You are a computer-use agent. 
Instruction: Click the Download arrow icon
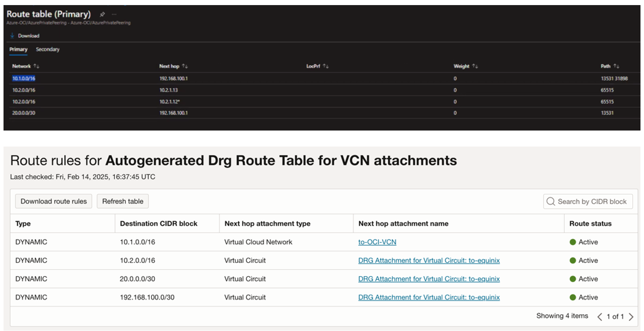click(x=13, y=36)
